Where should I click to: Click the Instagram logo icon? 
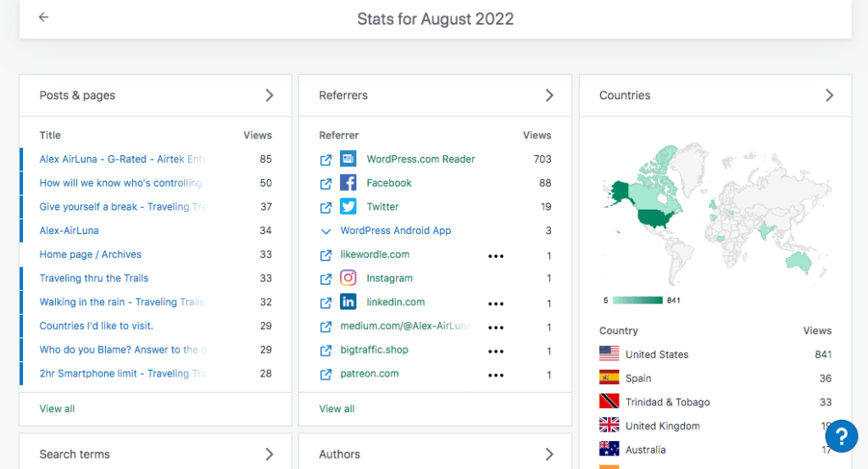[348, 278]
